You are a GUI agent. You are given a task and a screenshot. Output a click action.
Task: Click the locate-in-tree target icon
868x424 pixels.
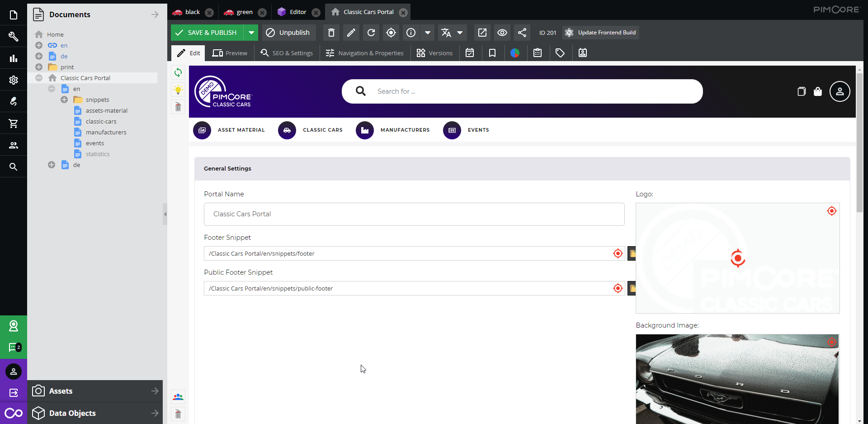coord(391,33)
